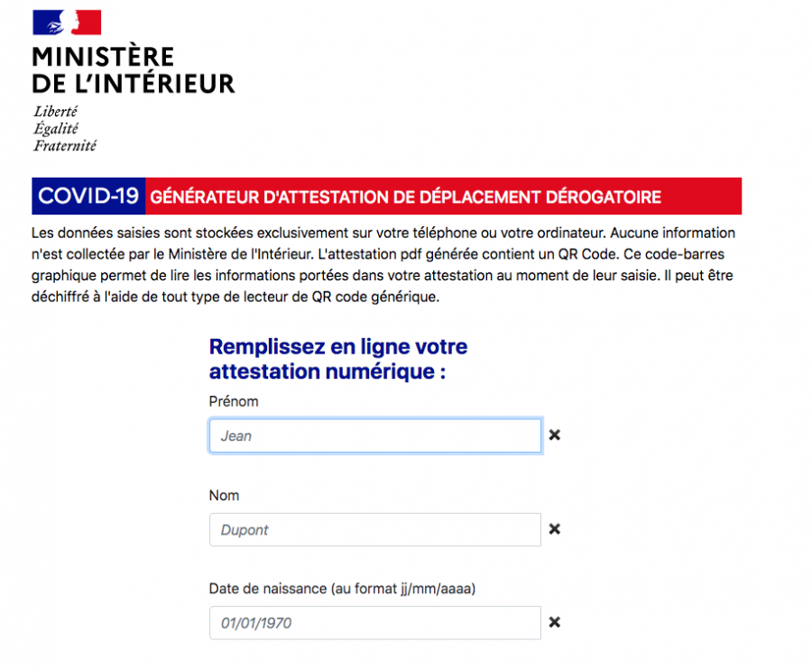Clear the Prénom field with X
Screen dimensions: 812x669
click(x=555, y=435)
